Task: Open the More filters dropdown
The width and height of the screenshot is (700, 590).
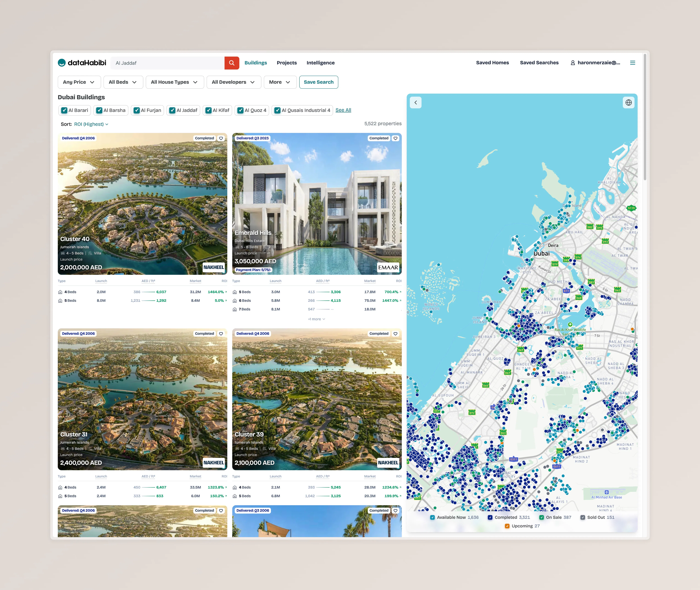Action: [280, 82]
